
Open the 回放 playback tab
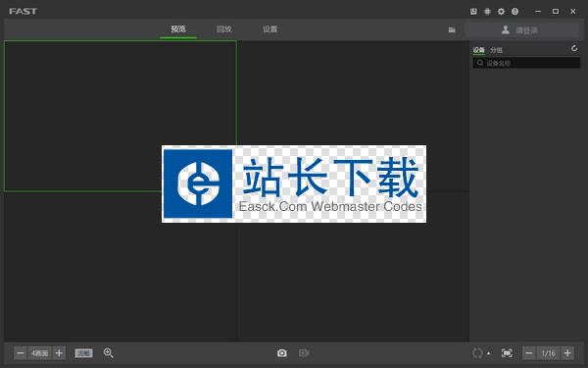click(x=223, y=29)
